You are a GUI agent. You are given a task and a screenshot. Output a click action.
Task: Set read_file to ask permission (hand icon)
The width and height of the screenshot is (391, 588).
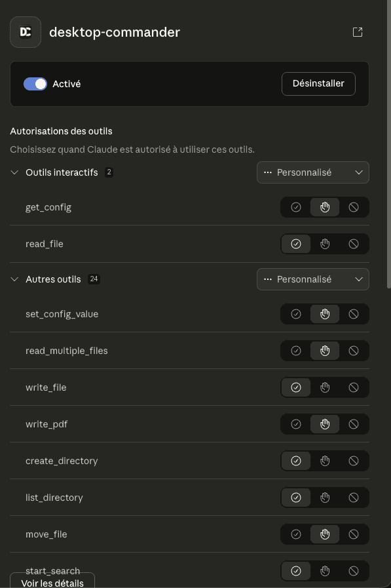coord(325,244)
